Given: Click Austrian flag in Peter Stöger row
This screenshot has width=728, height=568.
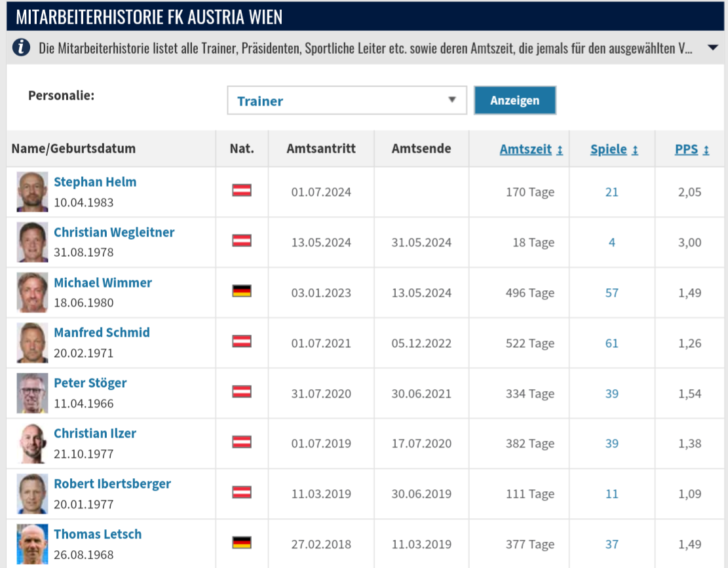Looking at the screenshot, I should [x=242, y=392].
